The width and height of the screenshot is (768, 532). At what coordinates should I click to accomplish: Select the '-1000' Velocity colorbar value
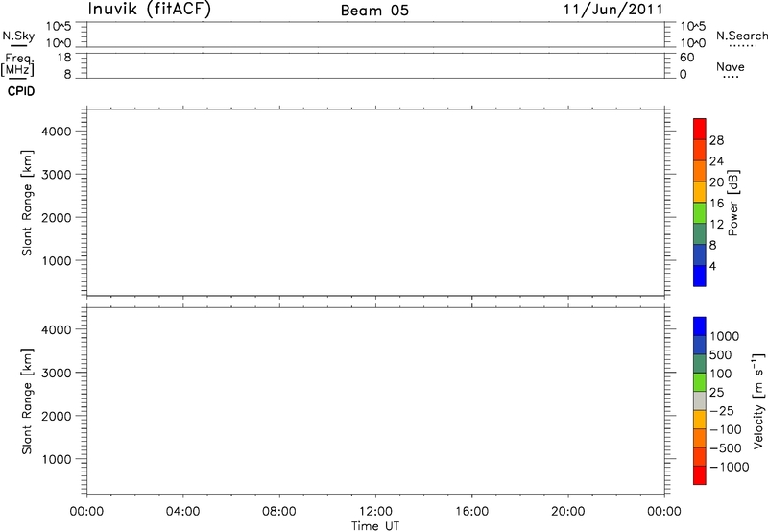click(x=729, y=467)
